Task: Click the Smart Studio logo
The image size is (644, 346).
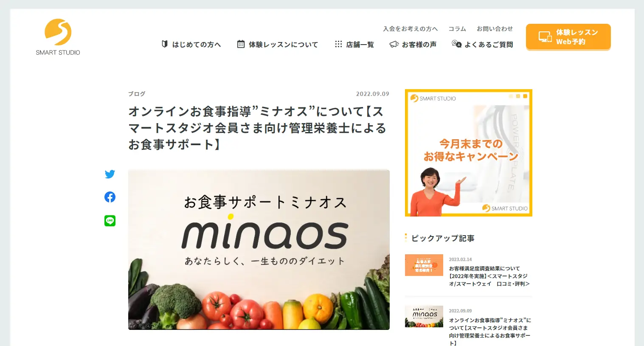Action: tap(58, 37)
